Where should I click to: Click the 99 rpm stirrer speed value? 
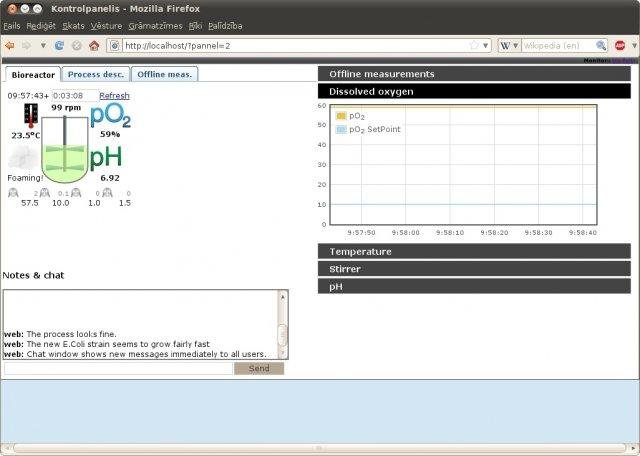(66, 108)
